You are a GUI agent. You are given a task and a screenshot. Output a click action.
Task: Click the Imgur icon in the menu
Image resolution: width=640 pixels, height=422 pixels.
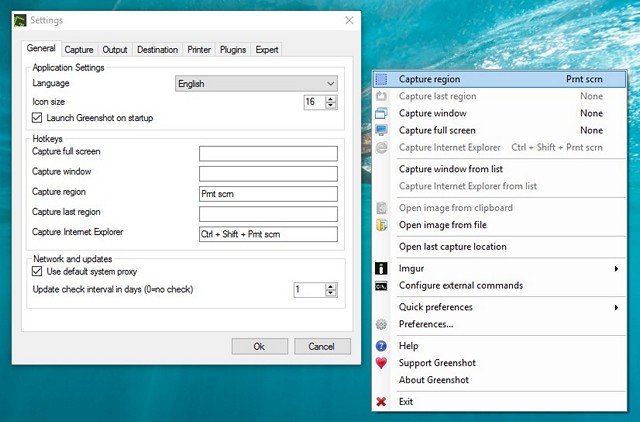(381, 269)
